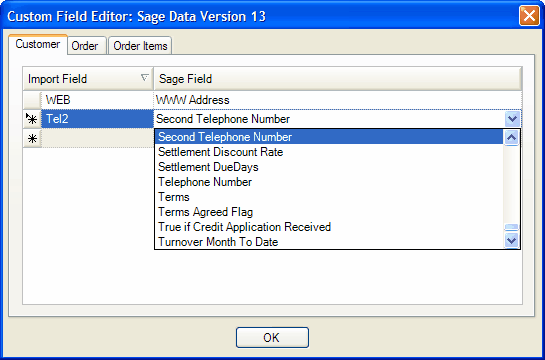Click the dropdown list scrollbar thumb
Viewport: 545px width, 360px height.
[x=512, y=228]
